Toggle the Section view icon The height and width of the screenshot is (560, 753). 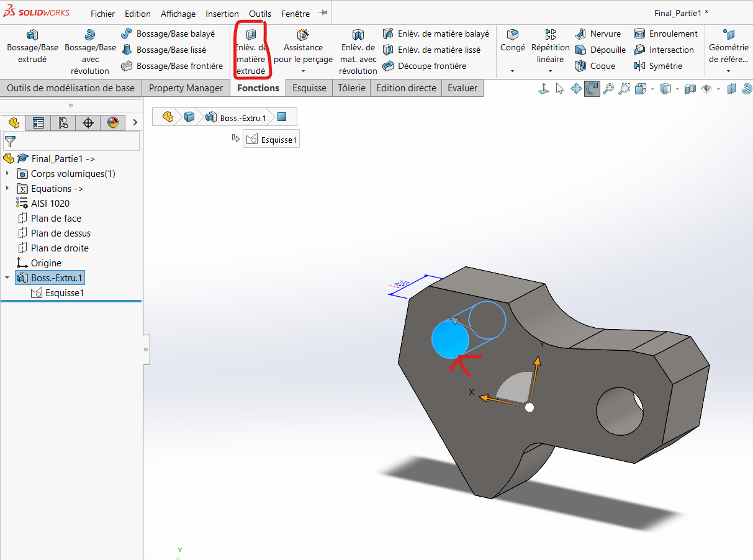coord(690,89)
